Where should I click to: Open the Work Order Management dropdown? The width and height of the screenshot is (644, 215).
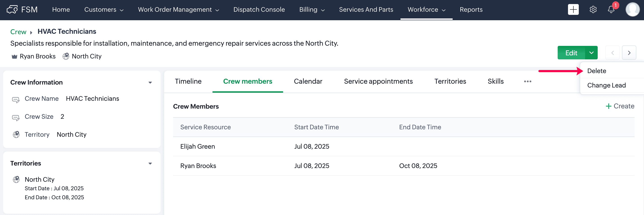(178, 9)
